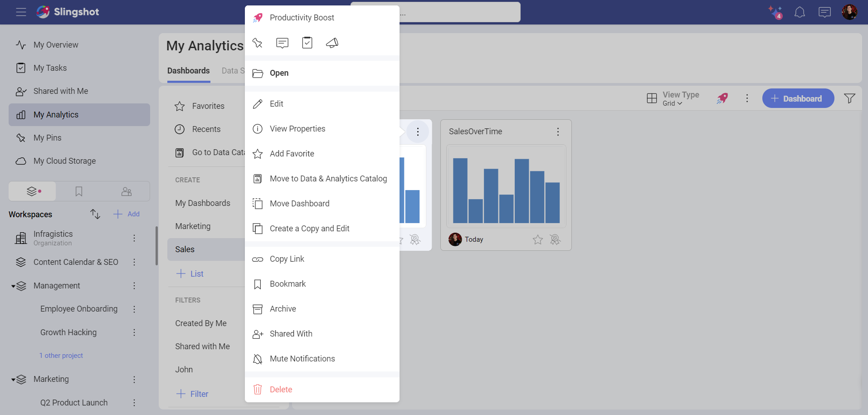The width and height of the screenshot is (868, 415).
Task: Add a workspace with + Add
Action: (127, 214)
